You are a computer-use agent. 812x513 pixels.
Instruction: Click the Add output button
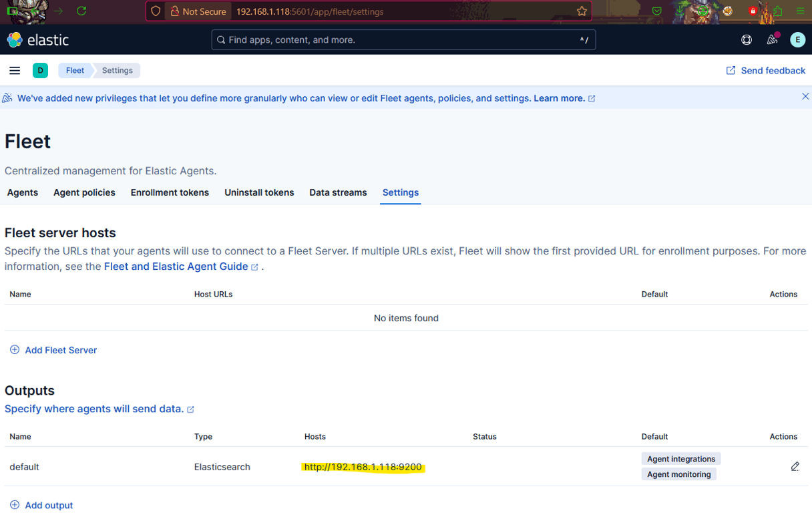[41, 505]
